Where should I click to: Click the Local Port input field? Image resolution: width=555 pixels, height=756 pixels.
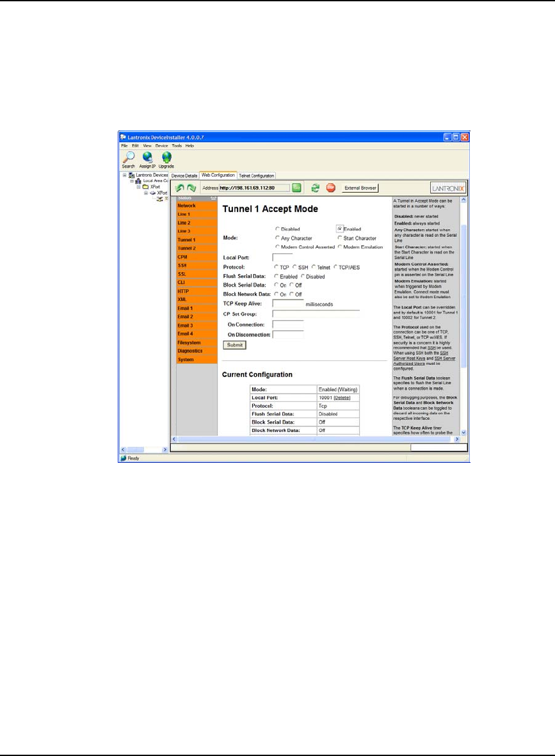(282, 257)
